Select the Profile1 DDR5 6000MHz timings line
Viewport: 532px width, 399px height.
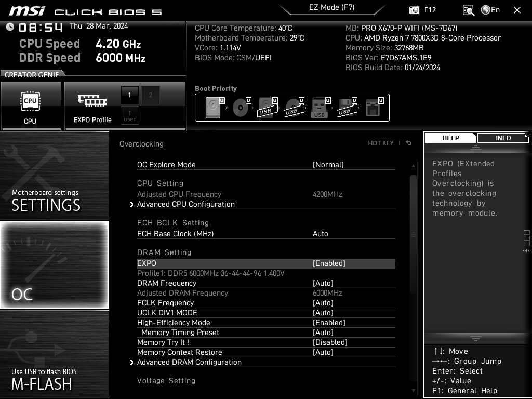211,273
